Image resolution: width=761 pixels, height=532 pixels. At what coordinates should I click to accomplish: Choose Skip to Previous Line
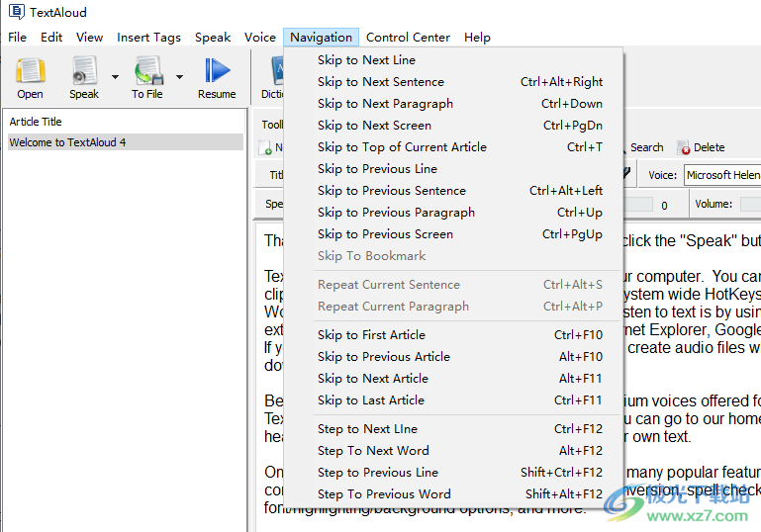pyautogui.click(x=453, y=169)
